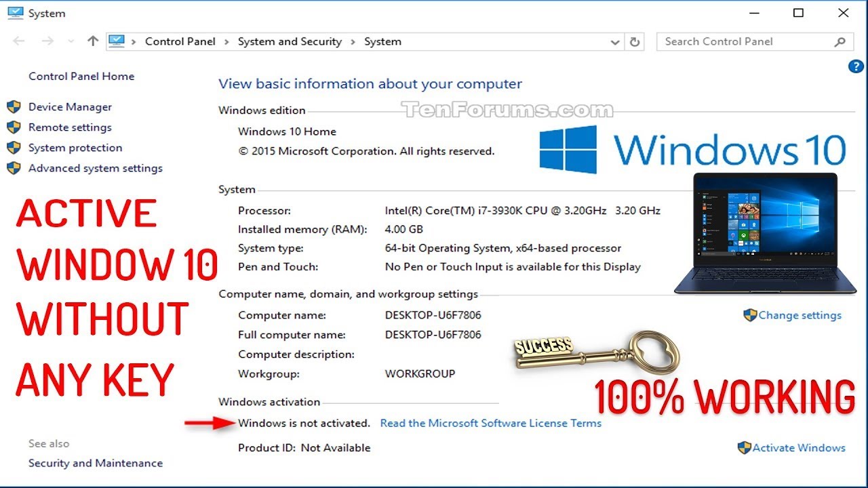The height and width of the screenshot is (488, 868).
Task: Click shield icon beside Device Manager
Action: [x=14, y=107]
